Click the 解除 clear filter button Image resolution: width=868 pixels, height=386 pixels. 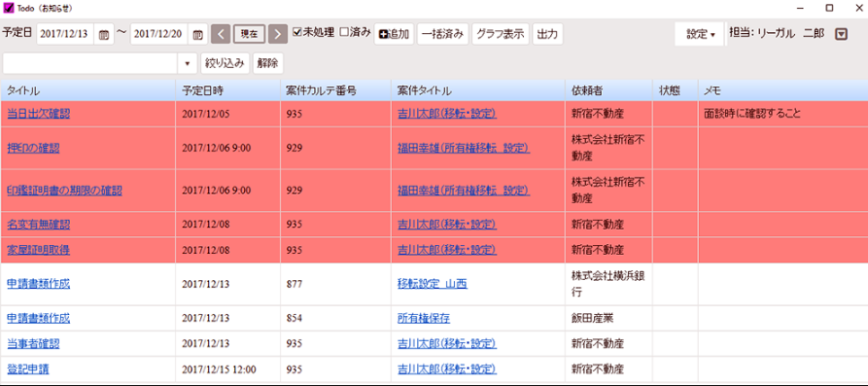[268, 64]
